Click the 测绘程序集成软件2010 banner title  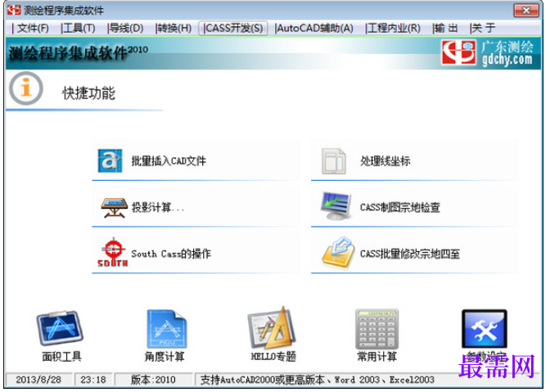coord(79,53)
